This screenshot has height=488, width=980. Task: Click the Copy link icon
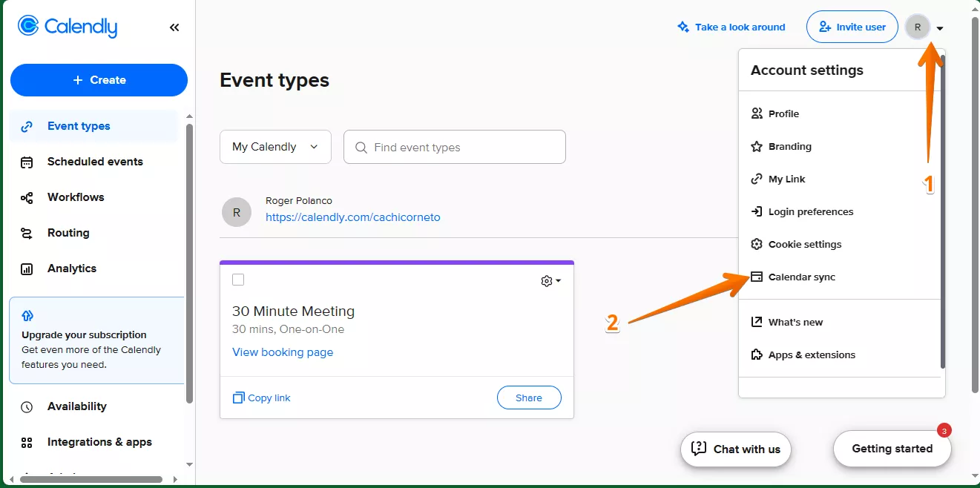point(238,398)
